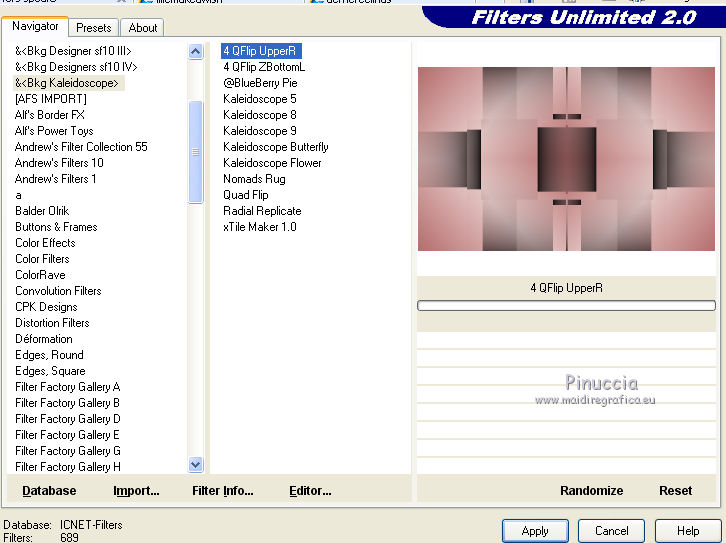Select the Déformation category
The height and width of the screenshot is (543, 726).
[44, 339]
